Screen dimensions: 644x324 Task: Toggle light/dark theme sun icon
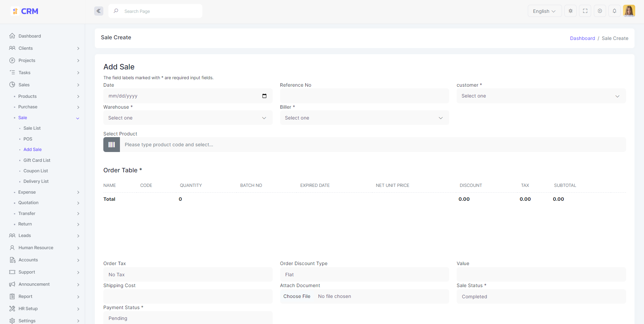(x=570, y=11)
